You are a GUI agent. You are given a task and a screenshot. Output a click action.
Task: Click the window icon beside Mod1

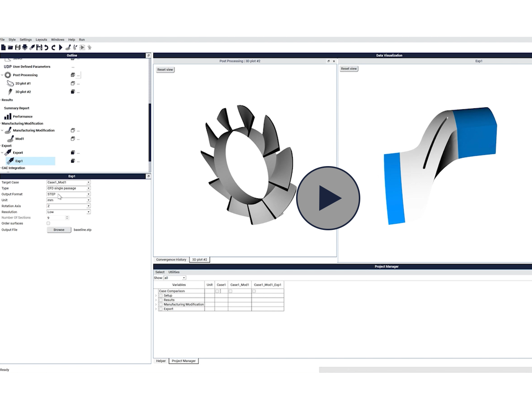73,139
